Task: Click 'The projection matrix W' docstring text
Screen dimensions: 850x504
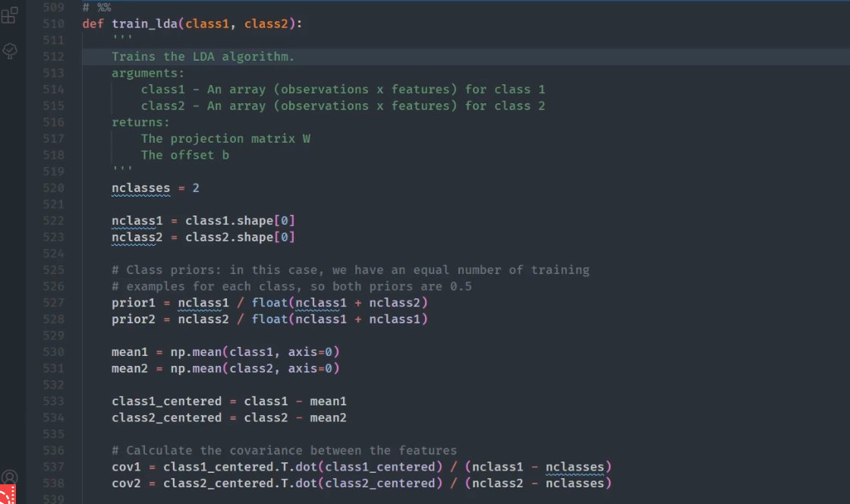Action: pos(225,139)
